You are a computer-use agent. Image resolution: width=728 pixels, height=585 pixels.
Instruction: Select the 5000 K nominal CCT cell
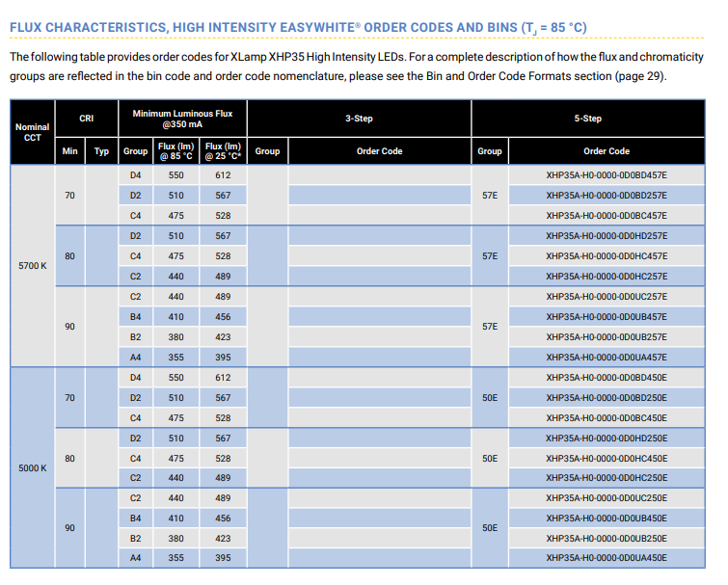point(33,468)
